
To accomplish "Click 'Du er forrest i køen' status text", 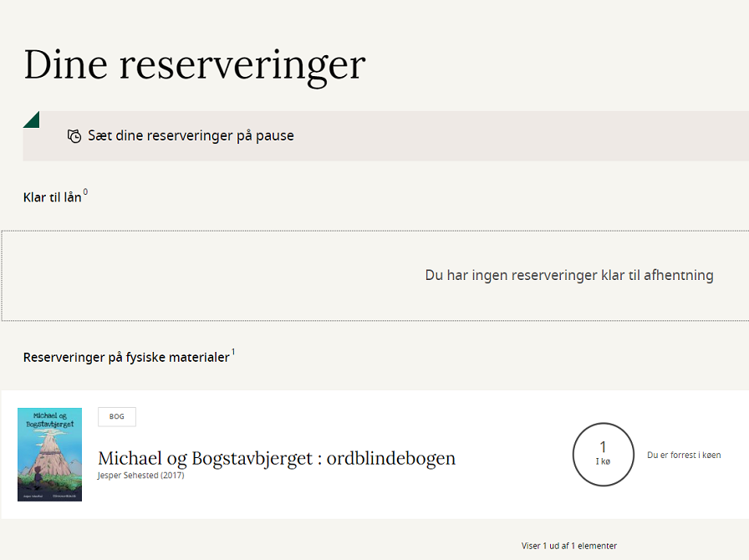I will point(684,455).
